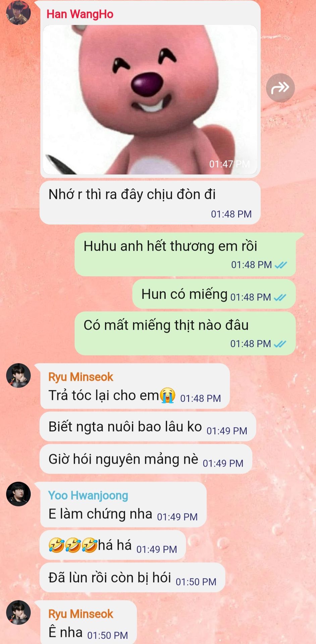Viewport: 316px width, 644px height.
Task: Select message 'Đã lùn rồi còn bị hói'
Action: [x=133, y=578]
